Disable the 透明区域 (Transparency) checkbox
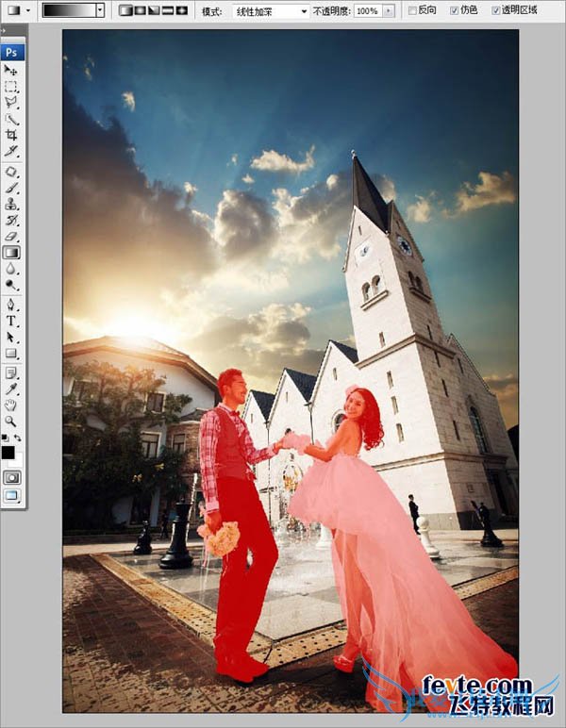Screen dimensions: 566x728 click(496, 10)
